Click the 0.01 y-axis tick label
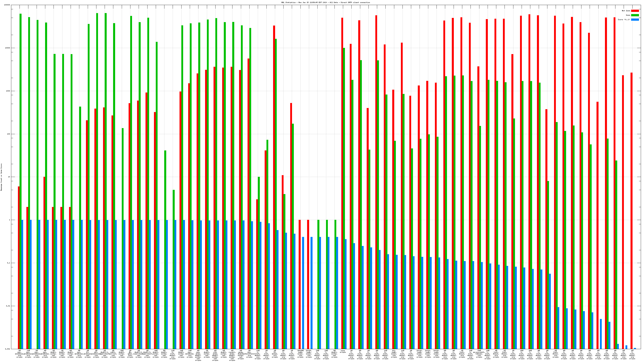644x362 pixels. 8,306
